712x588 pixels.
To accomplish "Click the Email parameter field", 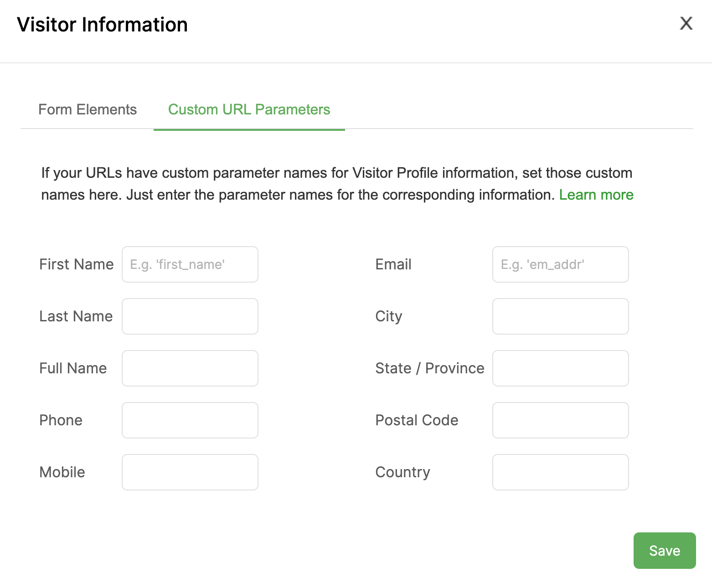I will click(x=560, y=264).
